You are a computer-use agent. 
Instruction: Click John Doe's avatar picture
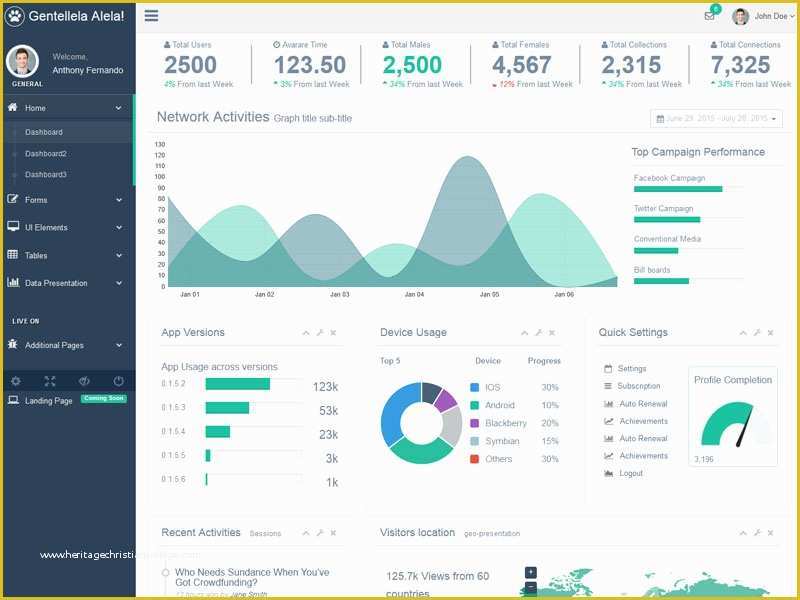(740, 16)
